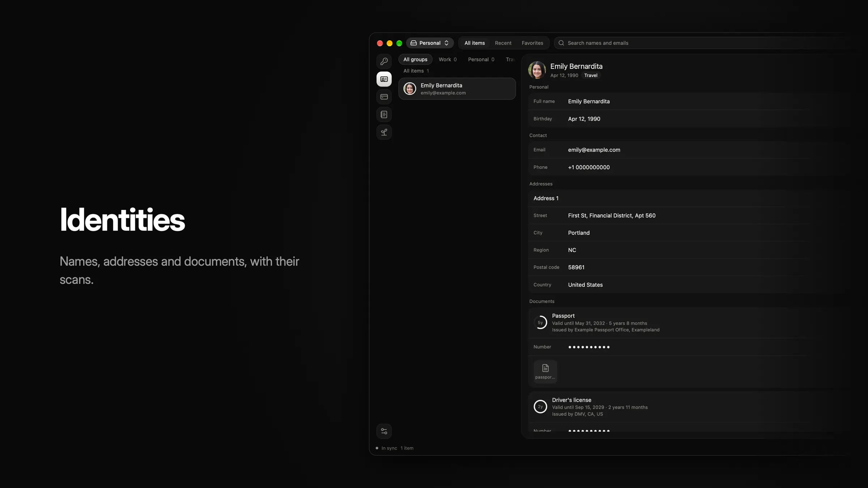Click the In sync status indicator
868x488 pixels.
point(386,448)
